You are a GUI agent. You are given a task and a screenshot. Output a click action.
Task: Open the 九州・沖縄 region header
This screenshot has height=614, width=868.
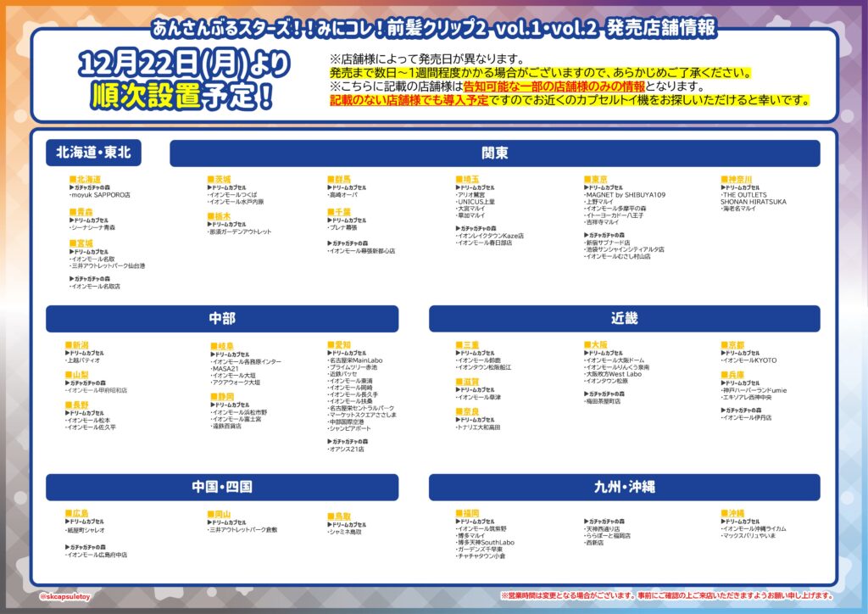(624, 487)
